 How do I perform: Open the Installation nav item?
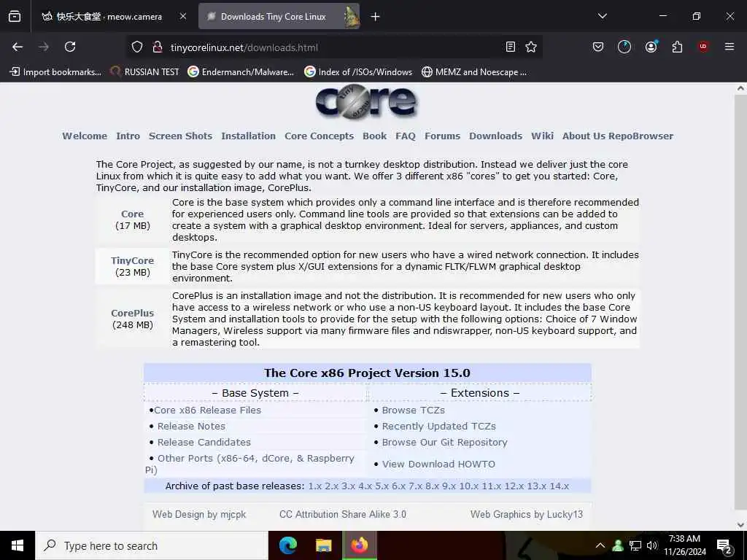click(248, 136)
